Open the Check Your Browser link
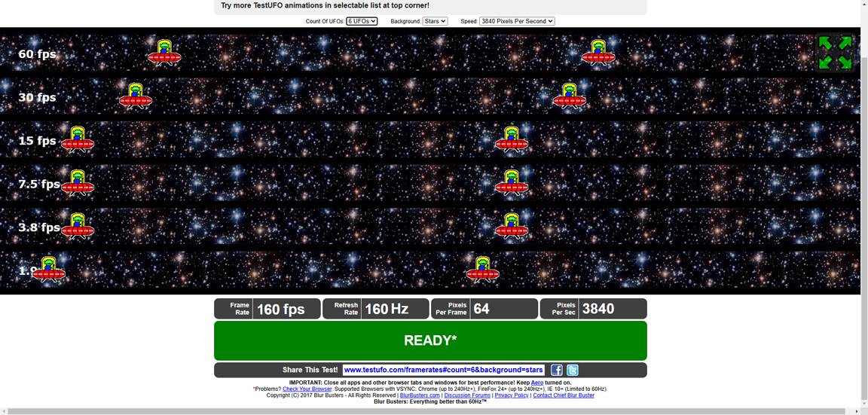Image resolution: width=868 pixels, height=415 pixels. [x=307, y=389]
